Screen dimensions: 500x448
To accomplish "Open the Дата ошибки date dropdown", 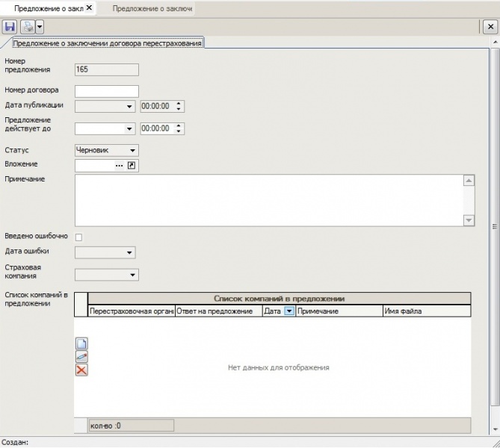I will pyautogui.click(x=129, y=252).
